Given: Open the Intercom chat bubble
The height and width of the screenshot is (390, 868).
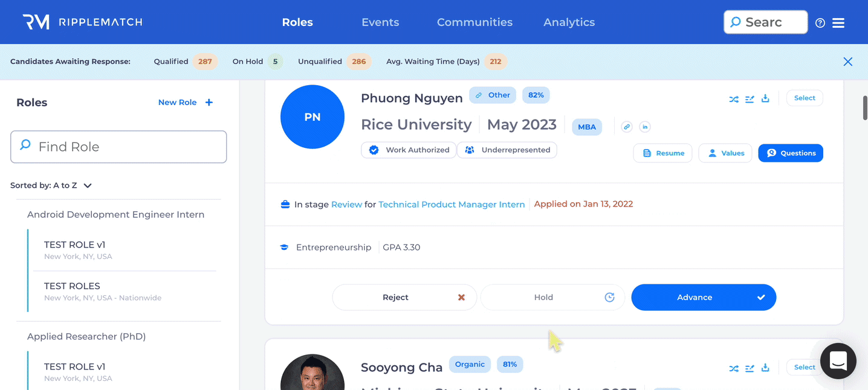Looking at the screenshot, I should [x=838, y=360].
